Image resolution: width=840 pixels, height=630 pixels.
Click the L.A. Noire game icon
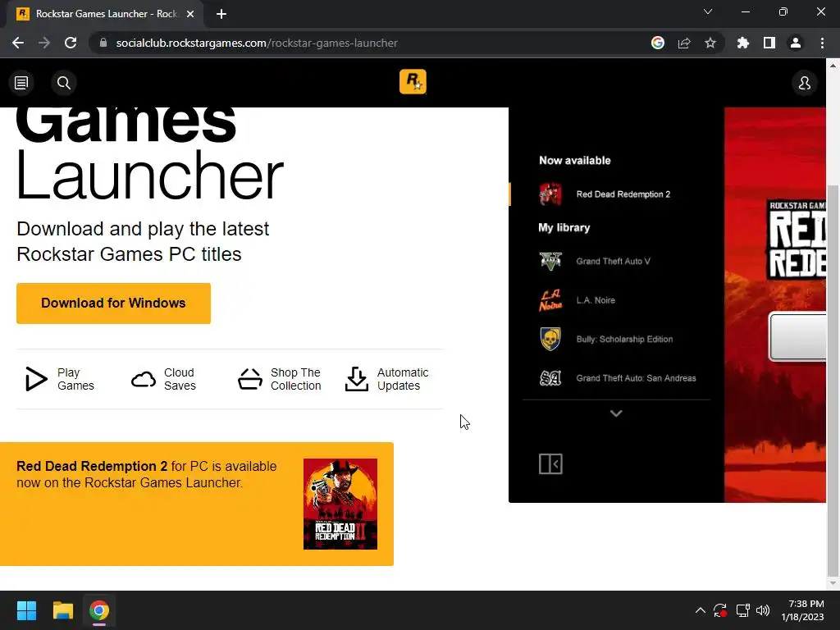550,300
